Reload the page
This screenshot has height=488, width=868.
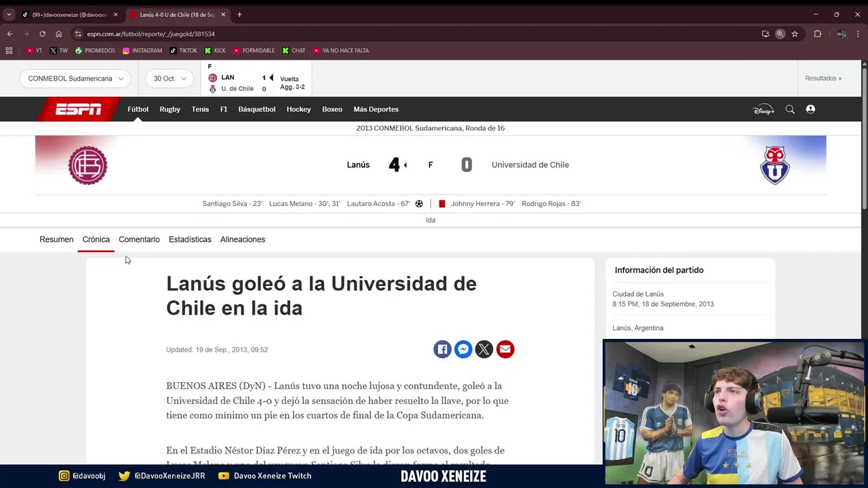[x=42, y=34]
